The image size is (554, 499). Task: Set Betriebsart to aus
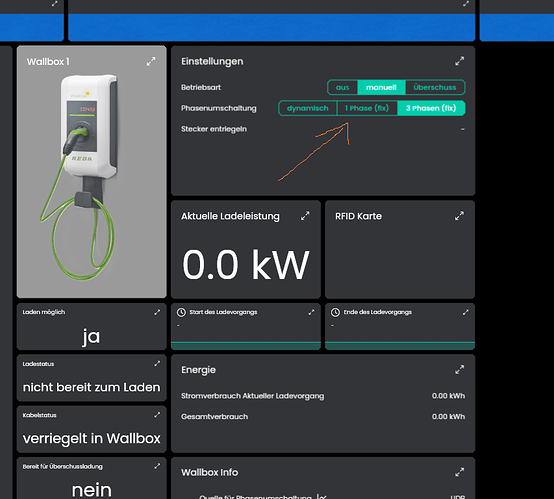click(x=342, y=87)
